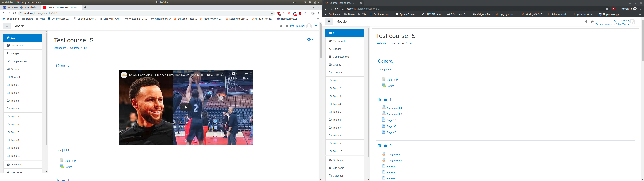This screenshot has height=181, width=644.
Task: Click Courses breadcrumb in left window
Action: (x=75, y=48)
